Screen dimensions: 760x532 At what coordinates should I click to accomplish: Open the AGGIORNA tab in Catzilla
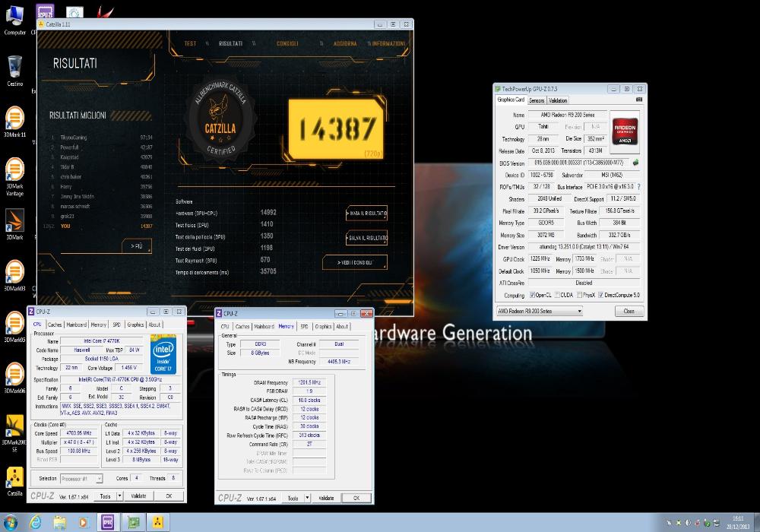pyautogui.click(x=344, y=43)
